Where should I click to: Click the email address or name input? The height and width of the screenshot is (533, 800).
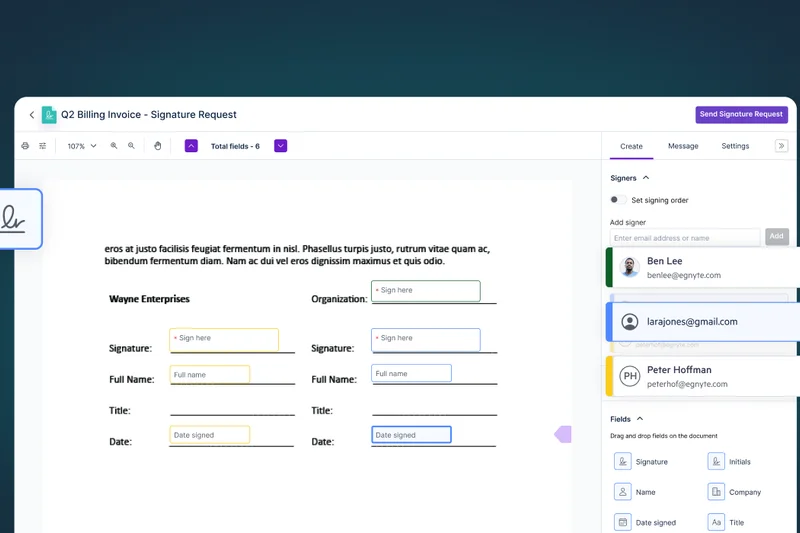pyautogui.click(x=685, y=238)
